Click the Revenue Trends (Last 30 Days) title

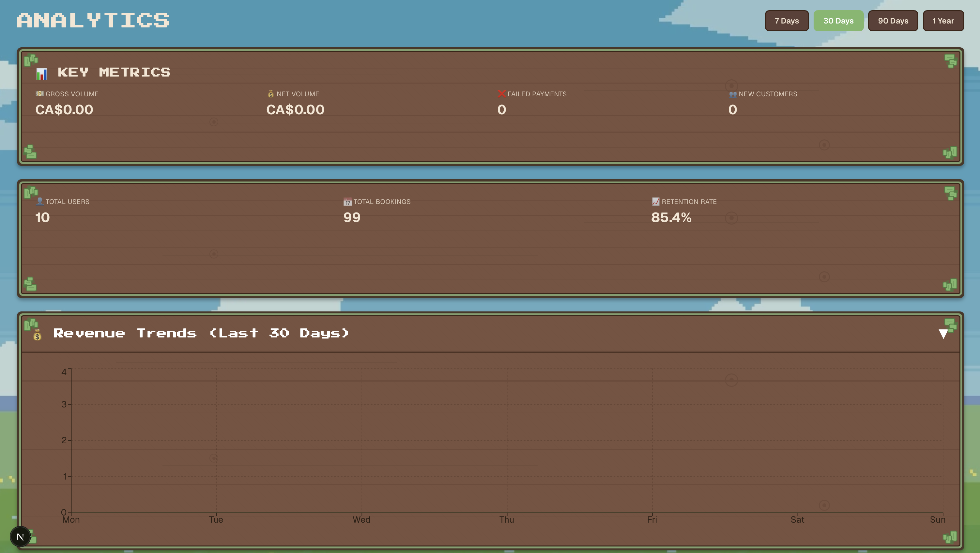pyautogui.click(x=201, y=333)
